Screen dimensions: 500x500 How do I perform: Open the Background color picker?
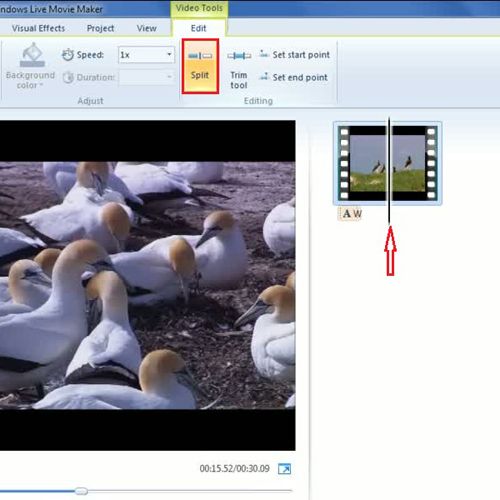(31, 66)
